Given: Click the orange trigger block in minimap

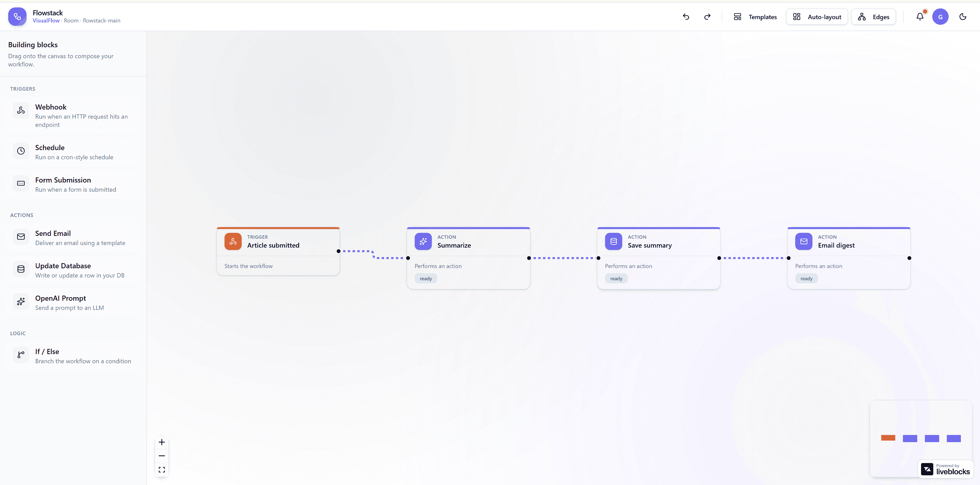Looking at the screenshot, I should 888,438.
